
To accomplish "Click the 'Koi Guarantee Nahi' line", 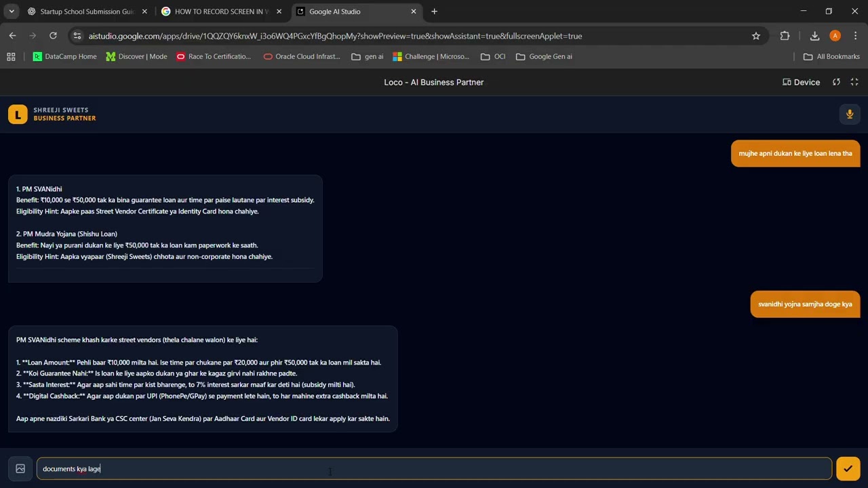I will point(157,373).
